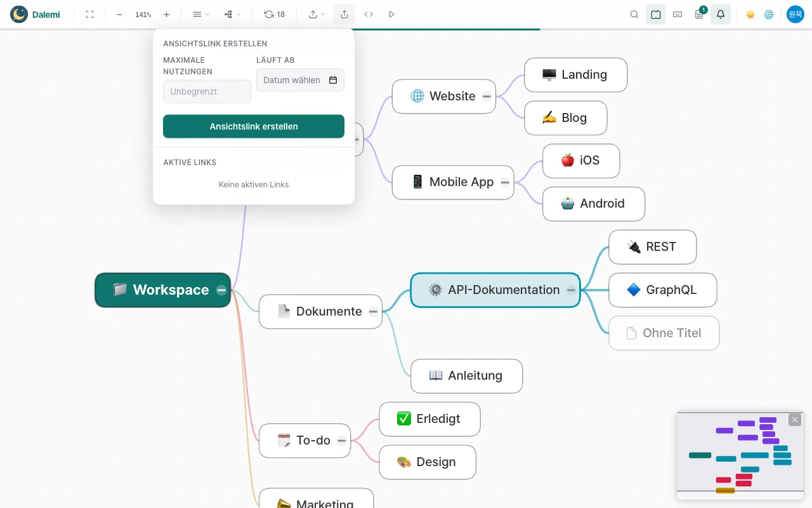Select the GraphQL node
Screen dimensions: 812x508
pyautogui.click(x=663, y=290)
